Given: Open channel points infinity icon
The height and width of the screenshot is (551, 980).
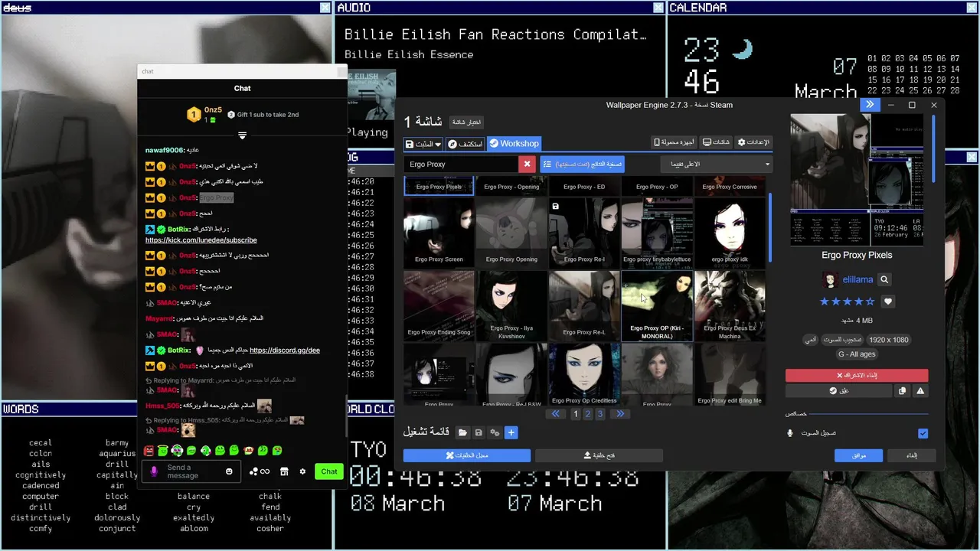Looking at the screenshot, I should [260, 471].
